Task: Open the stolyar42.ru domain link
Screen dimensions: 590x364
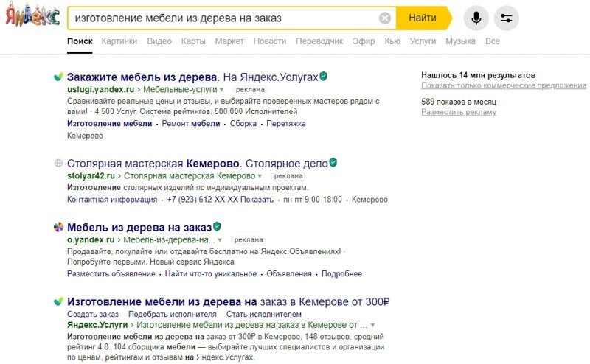Action: pos(91,175)
